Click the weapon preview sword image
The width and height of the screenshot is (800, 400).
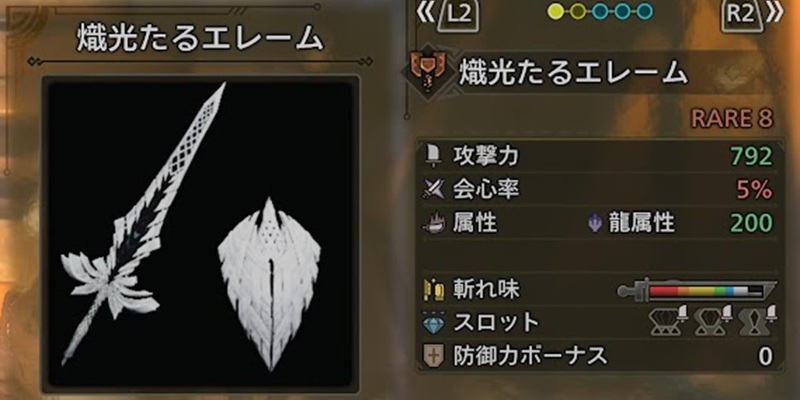point(144,222)
